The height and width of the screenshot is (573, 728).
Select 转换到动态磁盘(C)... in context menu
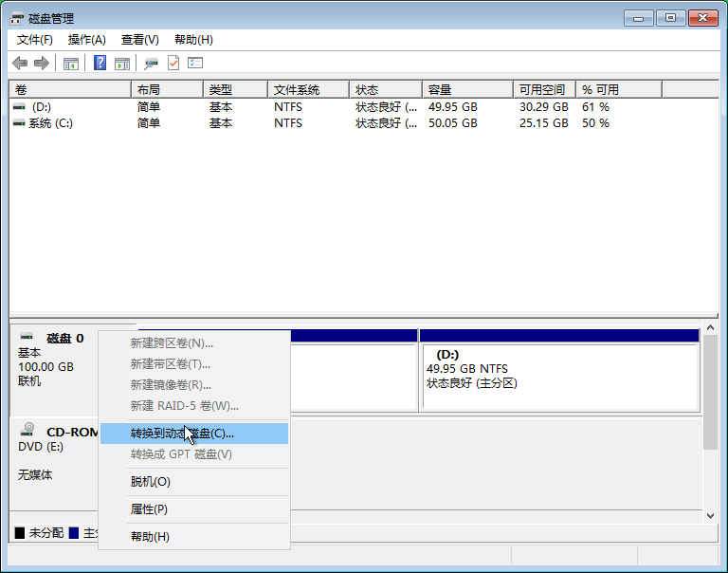[x=182, y=434]
